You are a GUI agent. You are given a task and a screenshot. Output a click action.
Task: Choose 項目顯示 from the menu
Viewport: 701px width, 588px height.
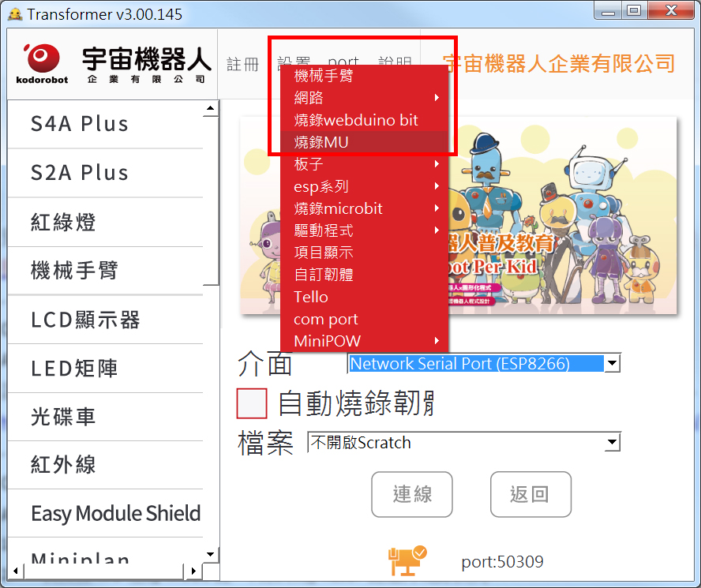pos(365,253)
